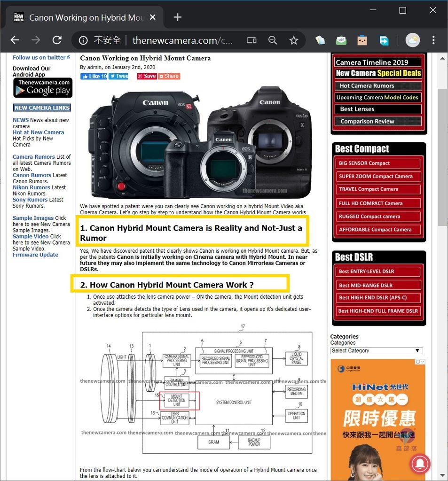Open Upcoming Camera Model Codes
Image resolution: width=448 pixels, height=481 pixels.
coord(378,98)
